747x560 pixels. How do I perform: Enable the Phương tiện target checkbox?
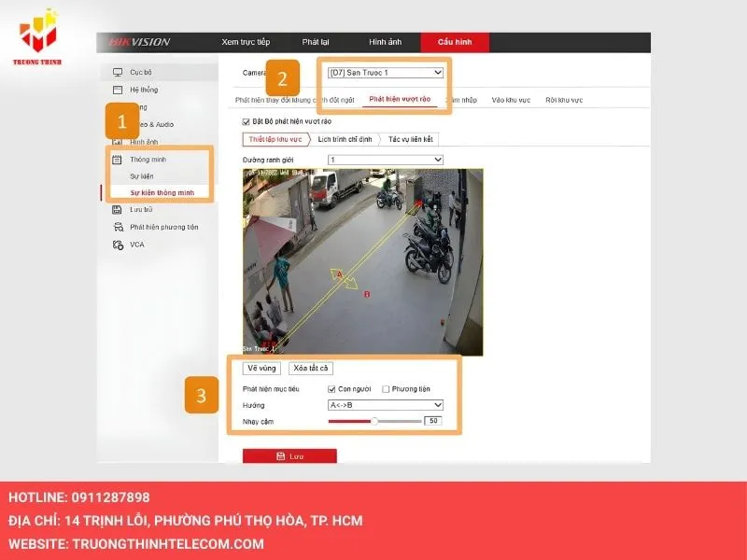coord(387,389)
